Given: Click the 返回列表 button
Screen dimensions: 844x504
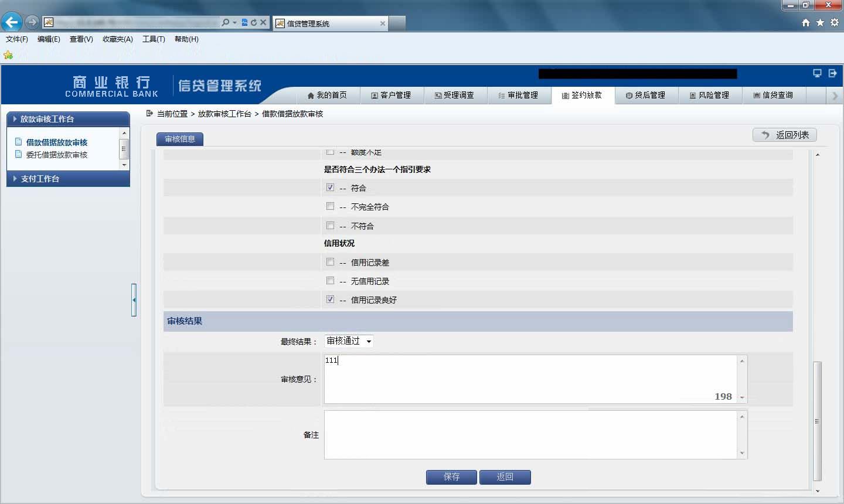Looking at the screenshot, I should coord(784,135).
